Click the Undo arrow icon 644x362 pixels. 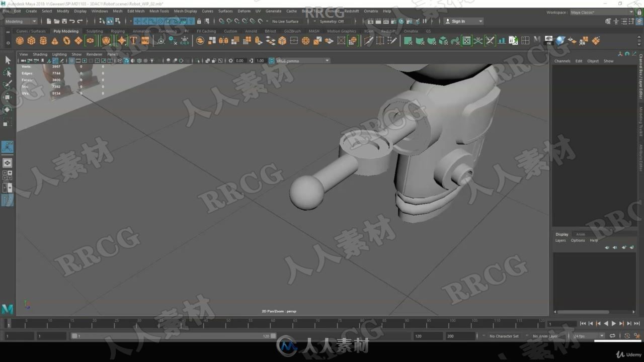pyautogui.click(x=72, y=21)
